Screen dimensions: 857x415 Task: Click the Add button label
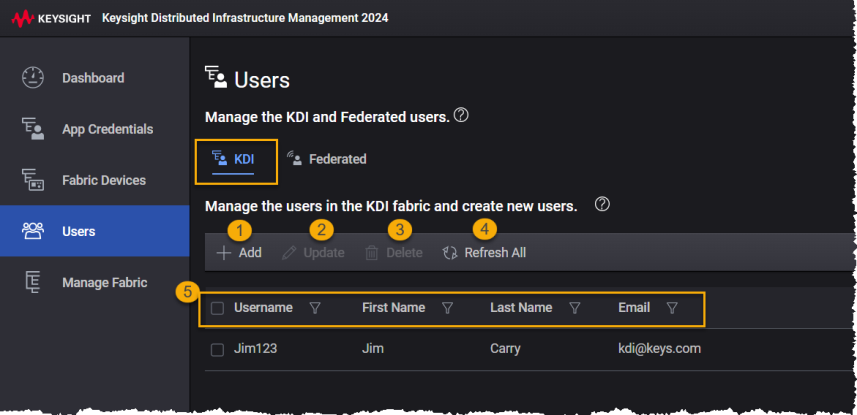coord(250,253)
